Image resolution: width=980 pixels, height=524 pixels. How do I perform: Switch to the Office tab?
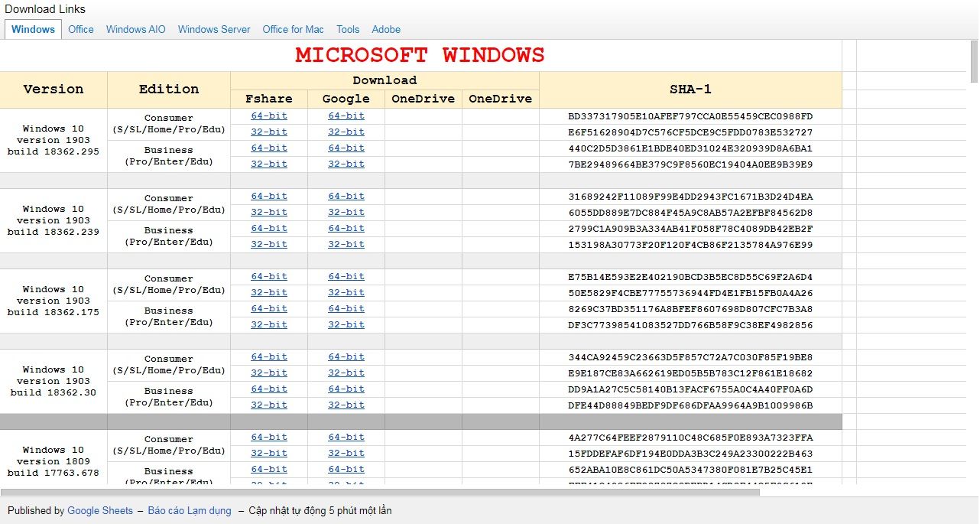(x=80, y=29)
